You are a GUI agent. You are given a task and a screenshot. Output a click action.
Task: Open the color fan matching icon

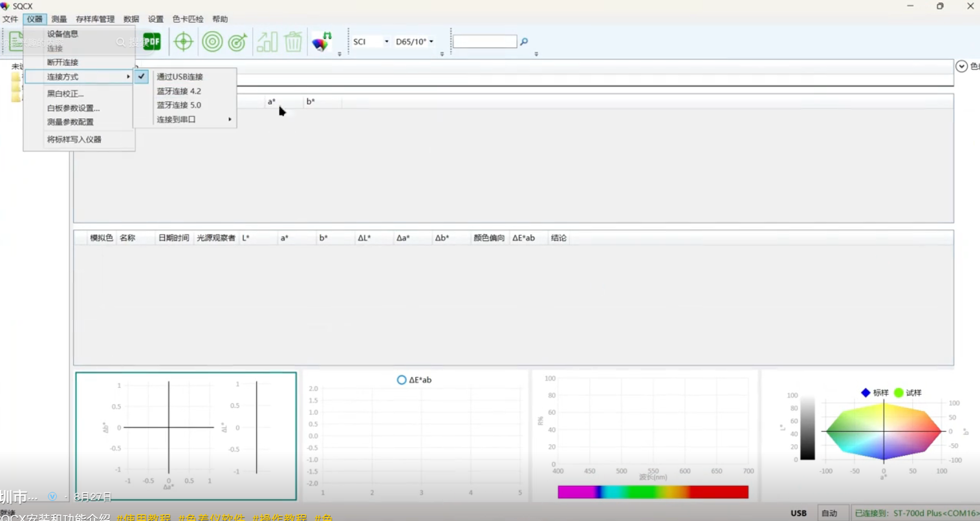(321, 41)
